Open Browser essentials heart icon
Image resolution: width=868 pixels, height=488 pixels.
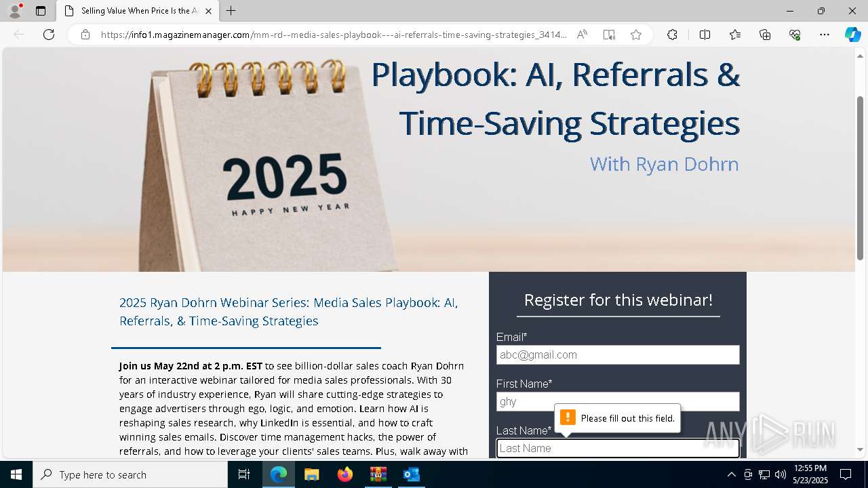point(795,35)
